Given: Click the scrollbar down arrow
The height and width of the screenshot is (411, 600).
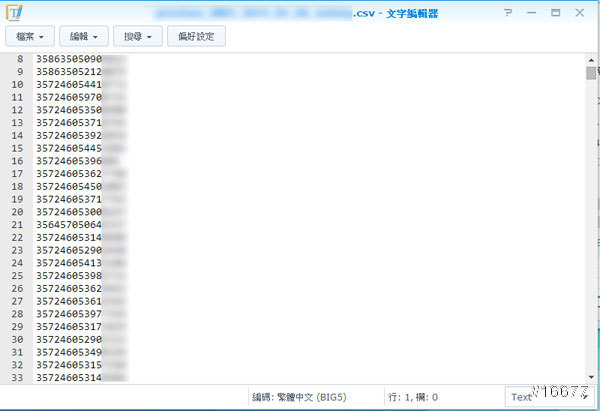Looking at the screenshot, I should [x=591, y=377].
